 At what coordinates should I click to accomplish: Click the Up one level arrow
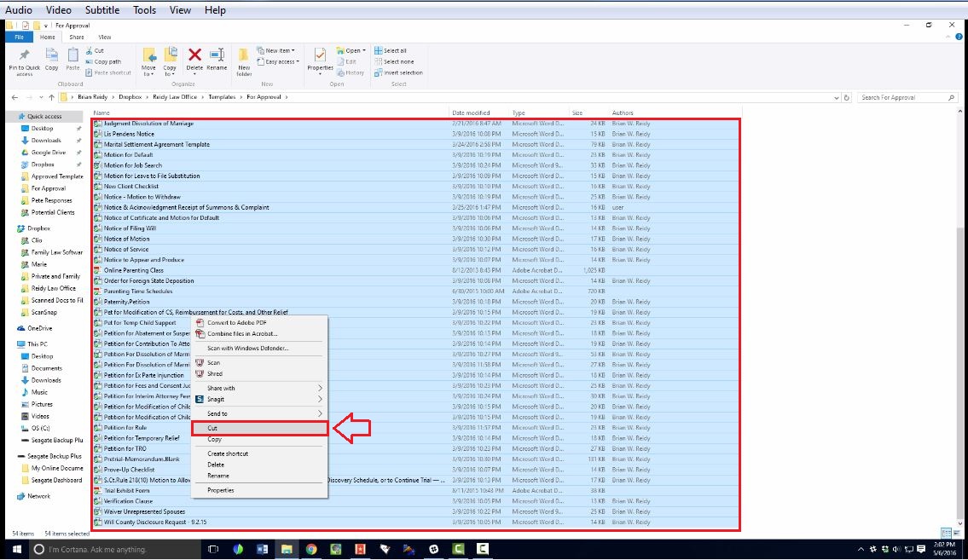pyautogui.click(x=52, y=97)
